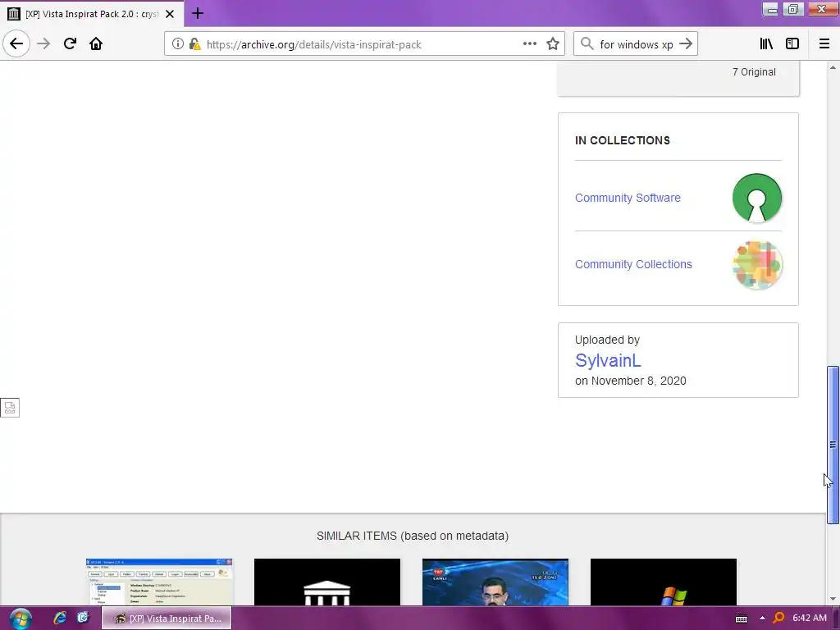Open similar item with white temple logo
The width and height of the screenshot is (840, 630).
326,582
